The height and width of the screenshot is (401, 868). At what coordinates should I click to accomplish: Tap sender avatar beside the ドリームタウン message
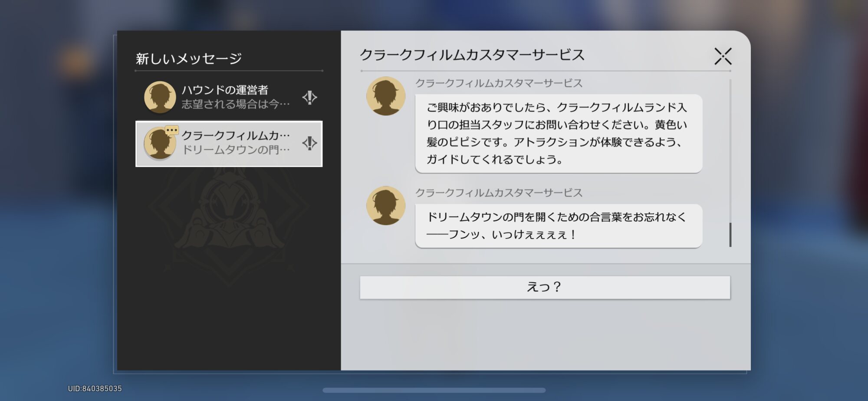pos(385,205)
